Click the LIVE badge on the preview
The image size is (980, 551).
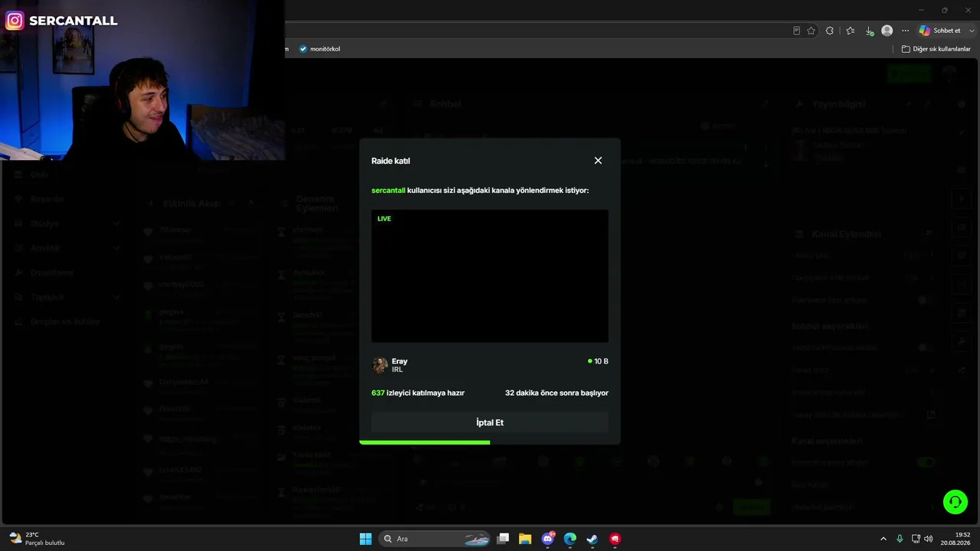[384, 219]
